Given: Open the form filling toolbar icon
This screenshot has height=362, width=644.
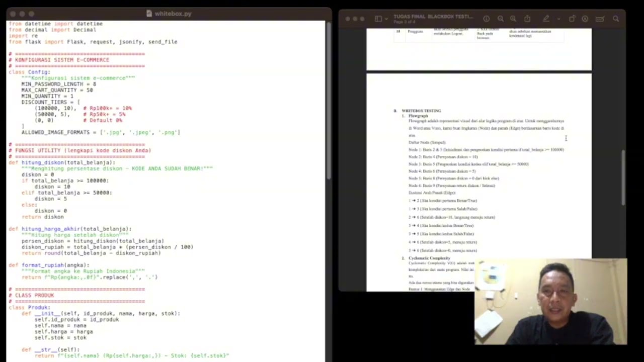Looking at the screenshot, I should coord(600,19).
